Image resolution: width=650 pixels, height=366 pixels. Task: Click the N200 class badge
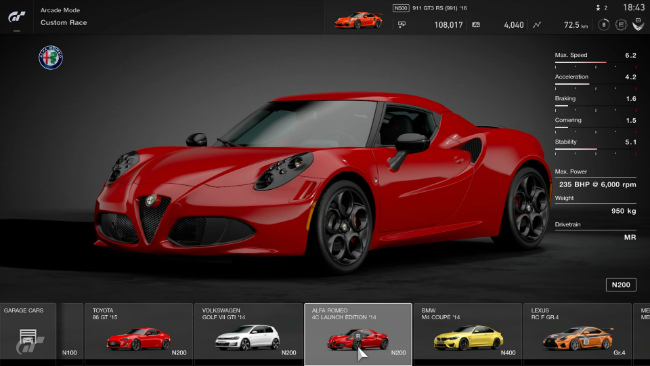pyautogui.click(x=621, y=285)
